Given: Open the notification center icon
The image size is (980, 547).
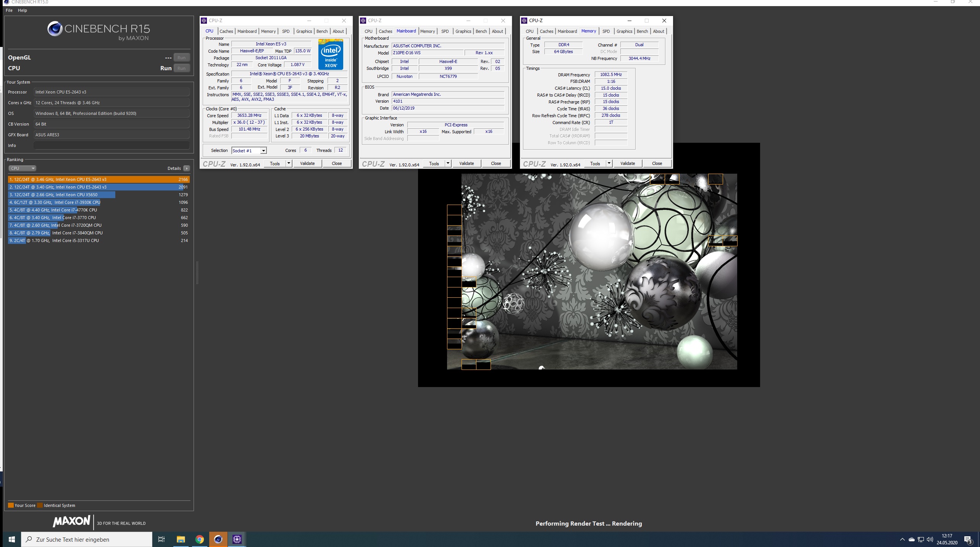Looking at the screenshot, I should [x=968, y=540].
